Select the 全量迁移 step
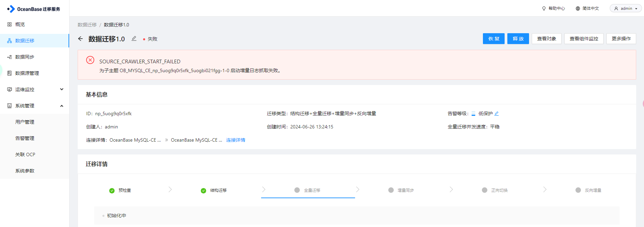 point(312,190)
